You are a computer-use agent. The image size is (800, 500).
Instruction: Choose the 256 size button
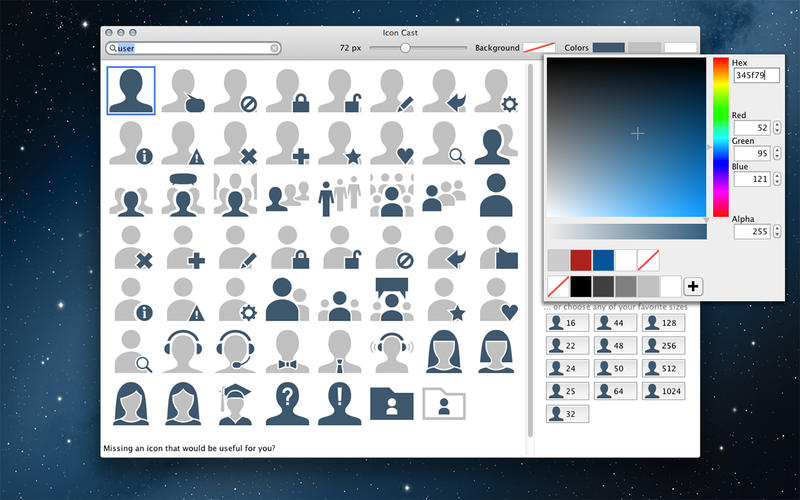click(x=663, y=345)
